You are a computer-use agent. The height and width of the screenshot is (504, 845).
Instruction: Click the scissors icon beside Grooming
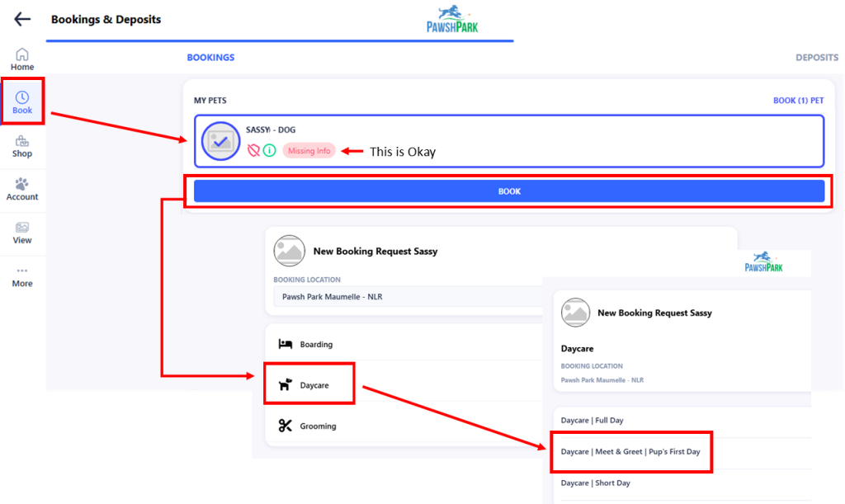point(285,426)
